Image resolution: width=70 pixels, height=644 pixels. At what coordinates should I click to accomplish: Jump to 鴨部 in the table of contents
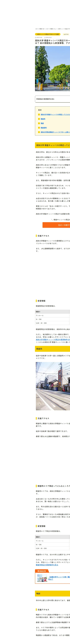(42, 123)
